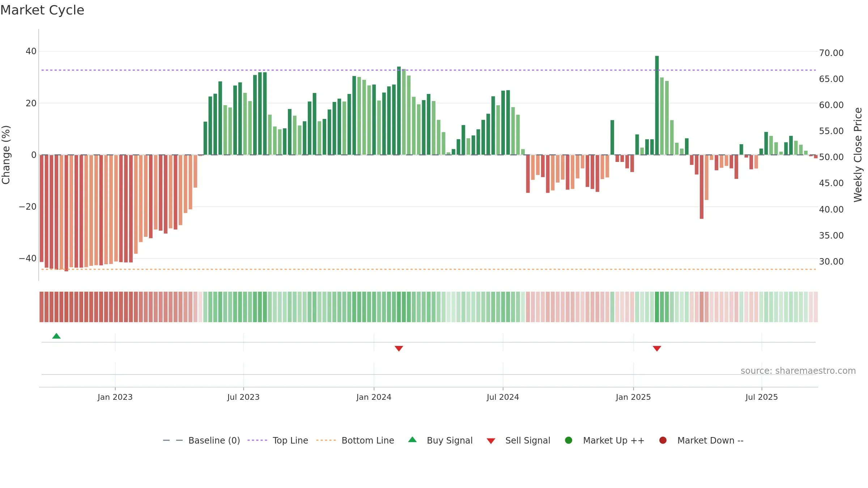Toggle the Market Down -- legend entry

click(701, 440)
